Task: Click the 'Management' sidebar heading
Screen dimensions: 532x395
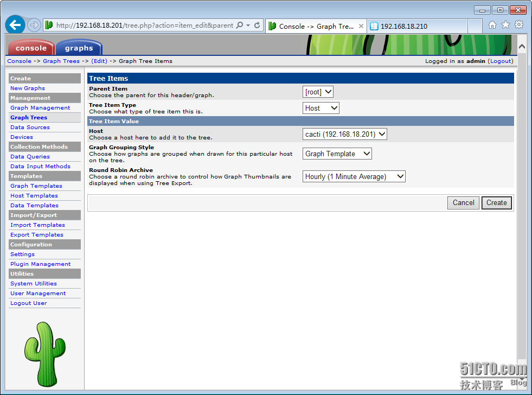Action: click(45, 98)
